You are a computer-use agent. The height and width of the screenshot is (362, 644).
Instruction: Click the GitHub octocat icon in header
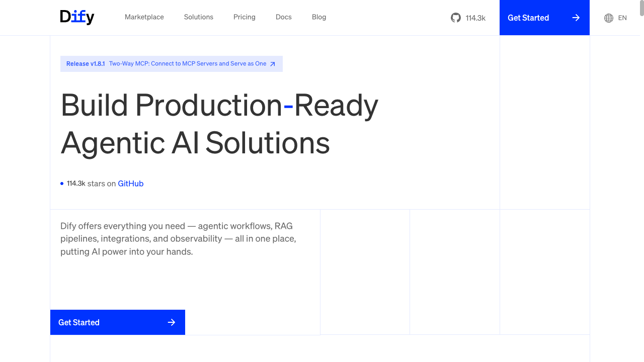[x=456, y=18]
